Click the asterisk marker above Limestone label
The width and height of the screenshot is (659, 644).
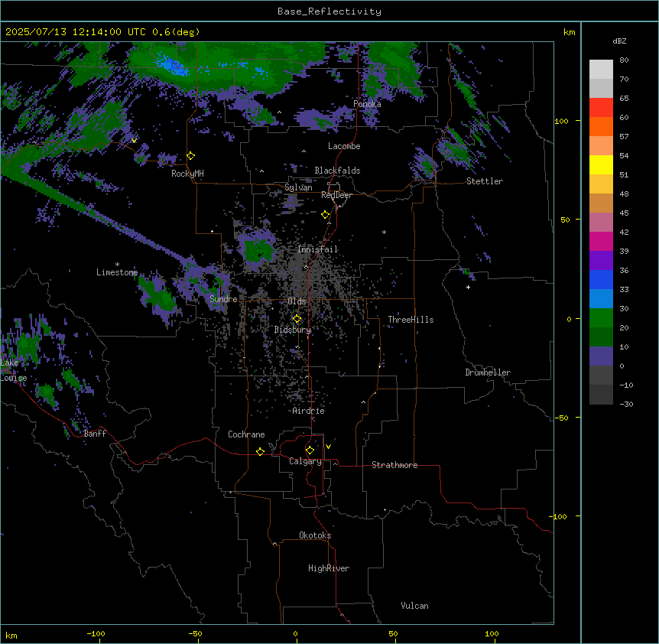117,265
